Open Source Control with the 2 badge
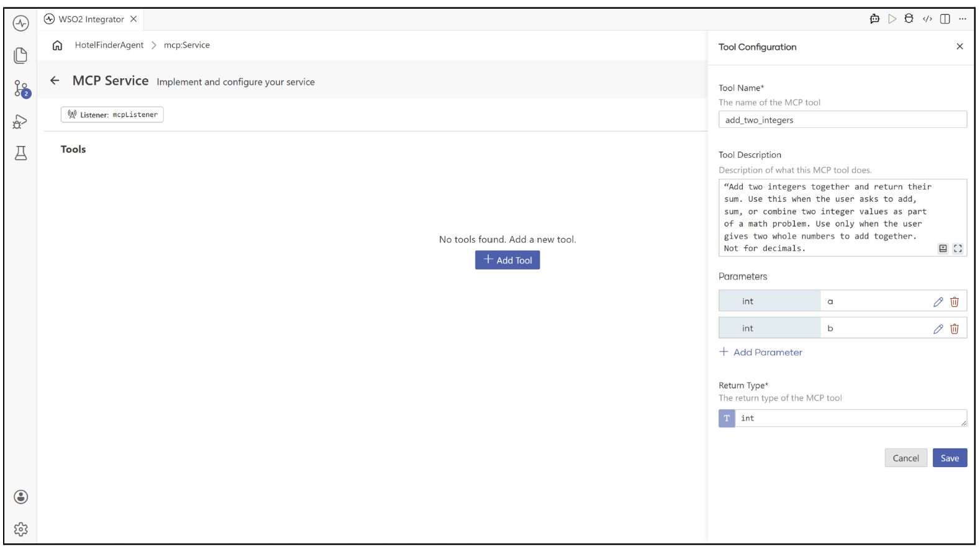 21,89
